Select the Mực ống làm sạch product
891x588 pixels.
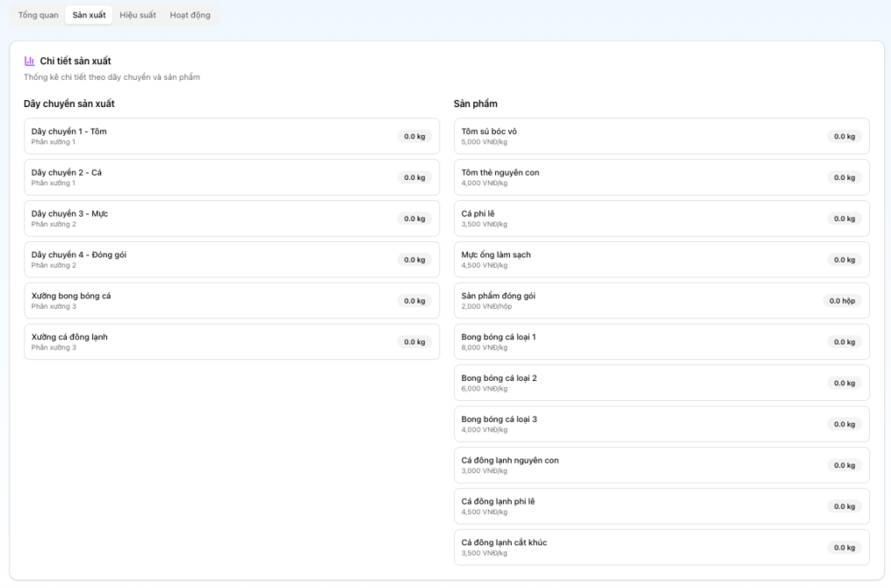pyautogui.click(x=661, y=259)
